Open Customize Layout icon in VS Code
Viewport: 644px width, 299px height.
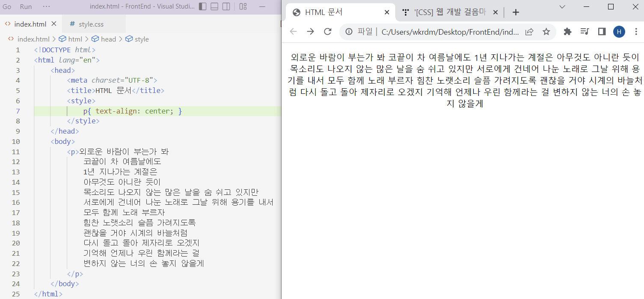(243, 6)
